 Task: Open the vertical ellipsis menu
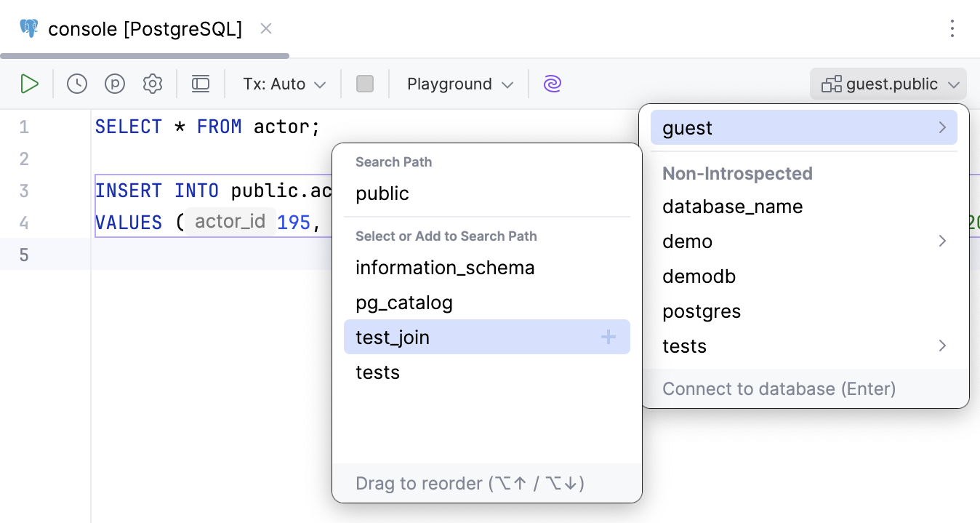952,28
